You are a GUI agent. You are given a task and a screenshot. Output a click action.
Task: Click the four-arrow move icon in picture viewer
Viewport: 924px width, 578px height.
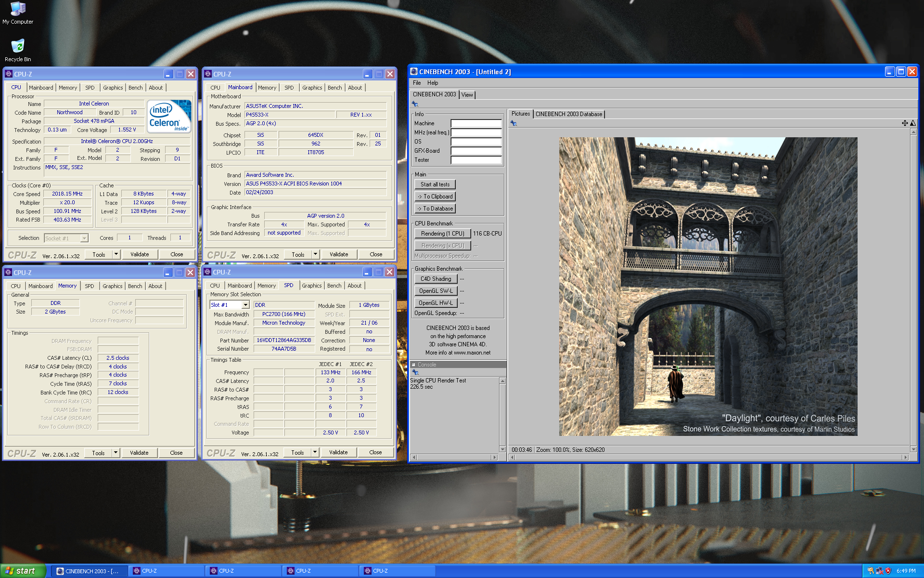(905, 123)
